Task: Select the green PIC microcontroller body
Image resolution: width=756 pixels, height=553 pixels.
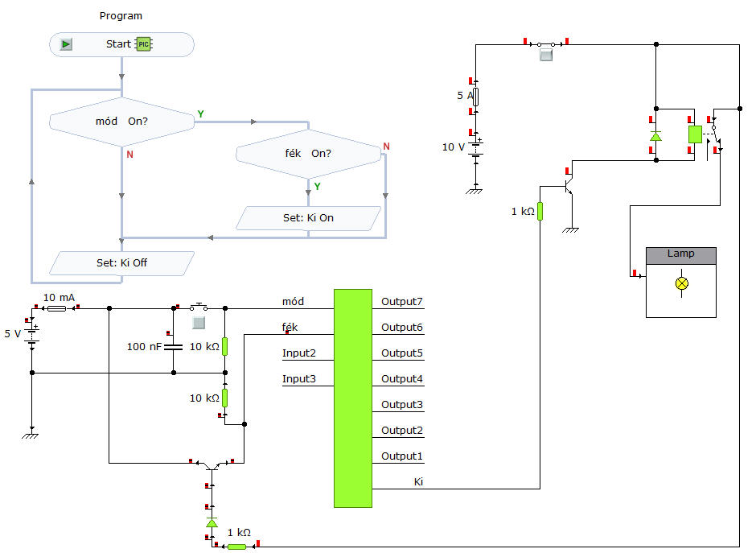Action: click(x=353, y=398)
